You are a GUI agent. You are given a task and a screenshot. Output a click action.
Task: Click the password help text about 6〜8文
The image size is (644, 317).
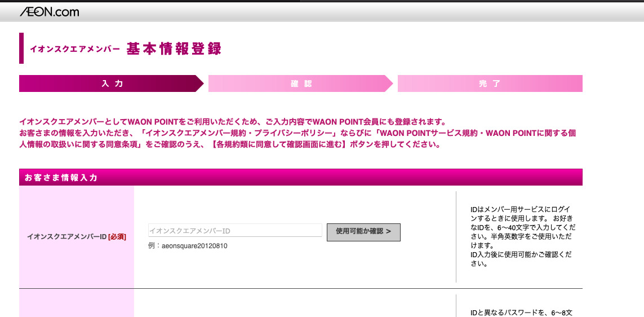tap(521, 312)
